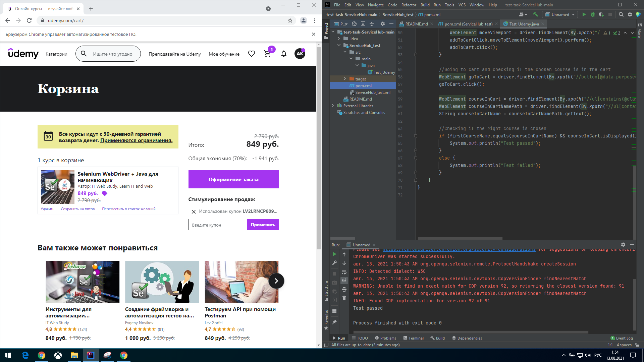Collapse the src folder
This screenshot has width=644, height=362.
(345, 52)
